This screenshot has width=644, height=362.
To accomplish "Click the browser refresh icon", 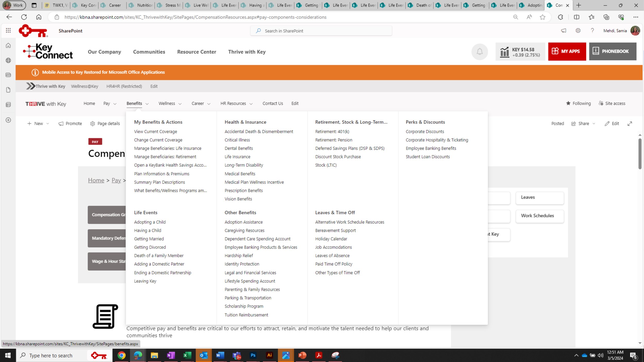I will pos(24,17).
